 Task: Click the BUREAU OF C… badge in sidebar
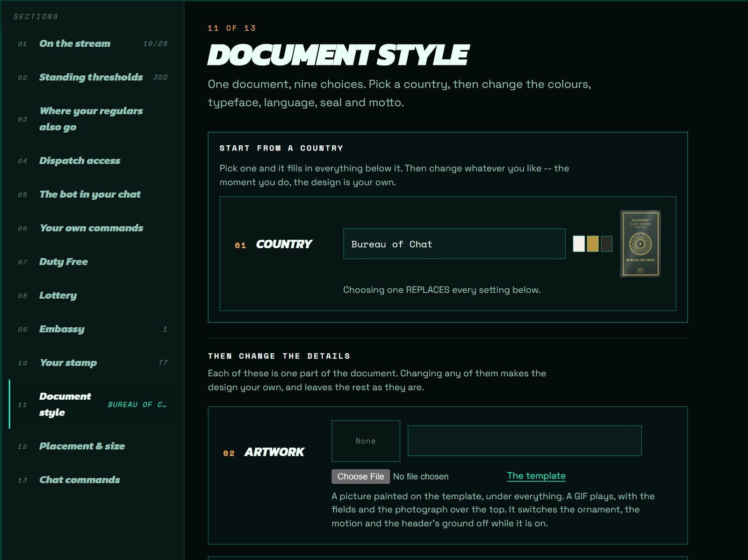(x=137, y=405)
